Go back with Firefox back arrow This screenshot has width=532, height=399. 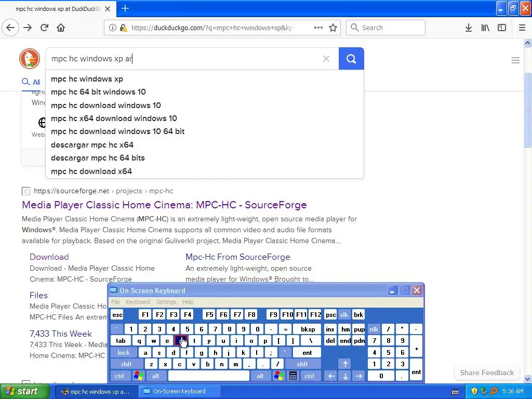coord(10,28)
